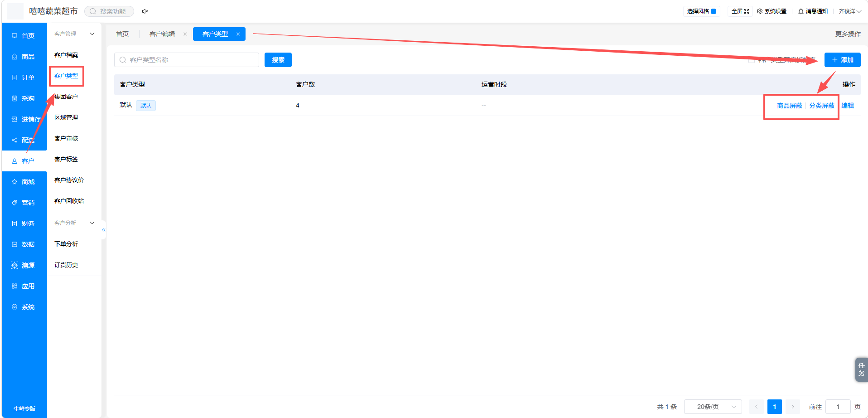This screenshot has height=418, width=868.
Task: Tick the checkbox left of the 添加 button
Action: click(x=752, y=60)
